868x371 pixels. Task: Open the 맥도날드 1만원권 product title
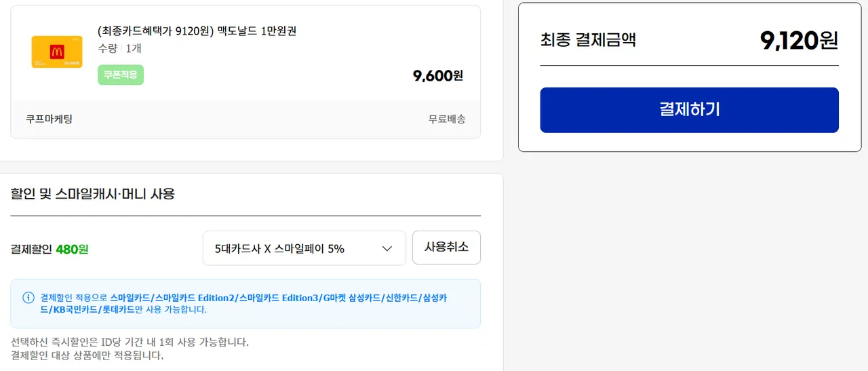point(197,31)
